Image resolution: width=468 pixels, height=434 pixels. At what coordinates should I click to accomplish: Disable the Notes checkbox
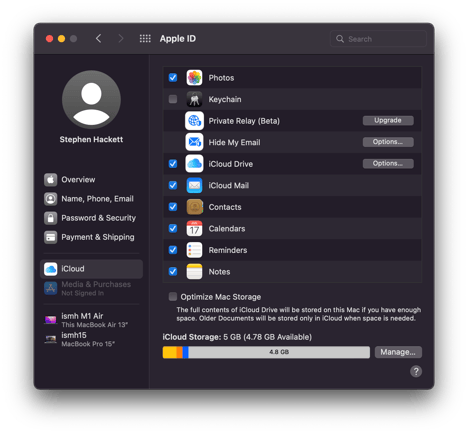(x=173, y=271)
